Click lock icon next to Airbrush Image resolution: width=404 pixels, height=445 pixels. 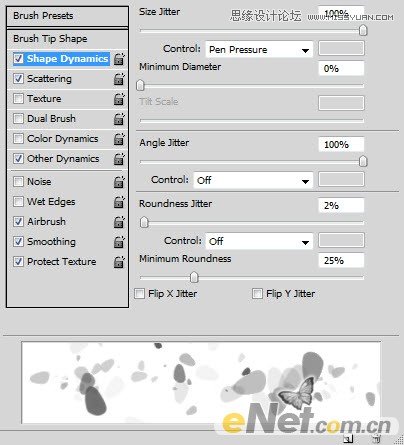[x=119, y=222]
